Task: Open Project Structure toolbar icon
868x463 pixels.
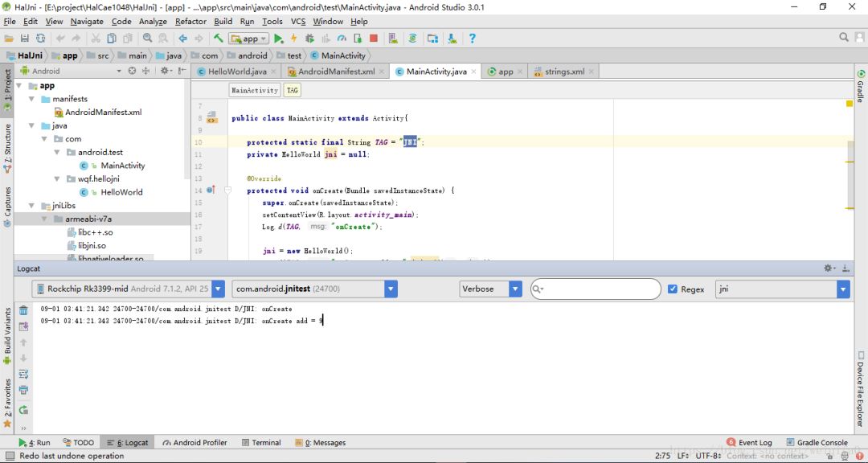Action: [433, 39]
